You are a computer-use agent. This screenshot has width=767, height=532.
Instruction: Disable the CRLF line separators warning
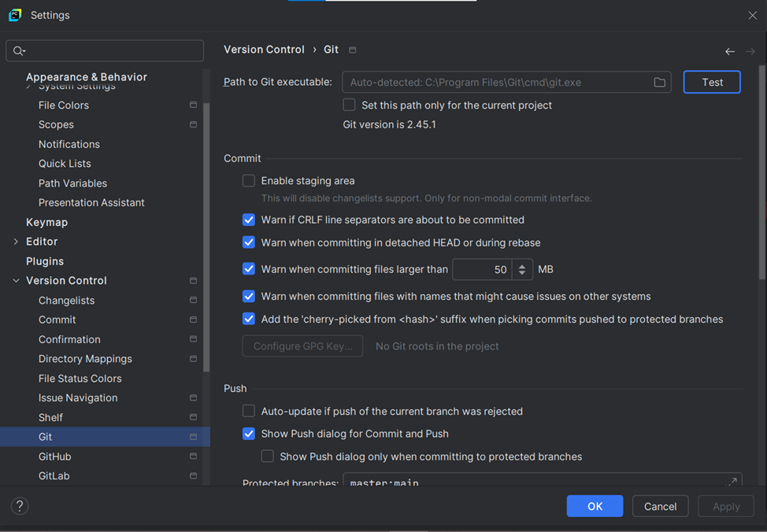pos(249,220)
